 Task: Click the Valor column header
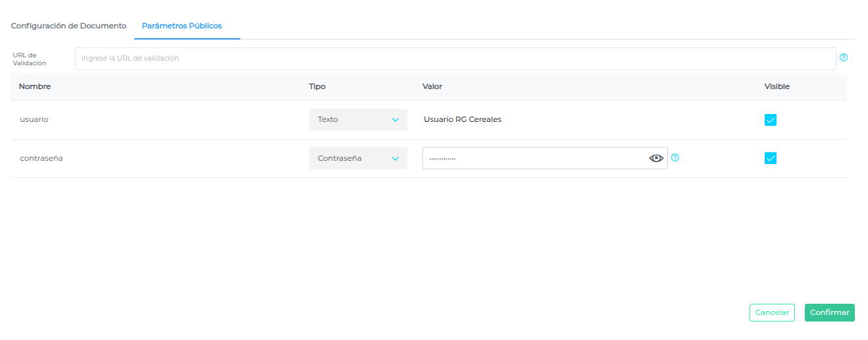coord(432,87)
